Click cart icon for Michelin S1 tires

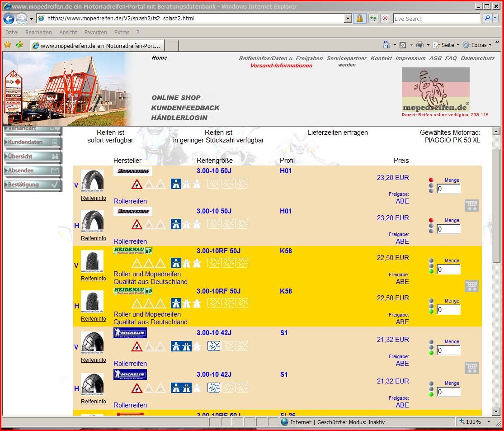click(471, 368)
